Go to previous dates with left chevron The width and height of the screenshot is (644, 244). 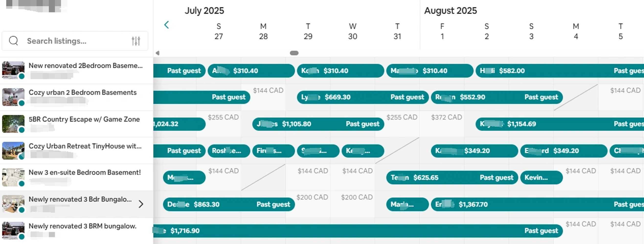167,25
